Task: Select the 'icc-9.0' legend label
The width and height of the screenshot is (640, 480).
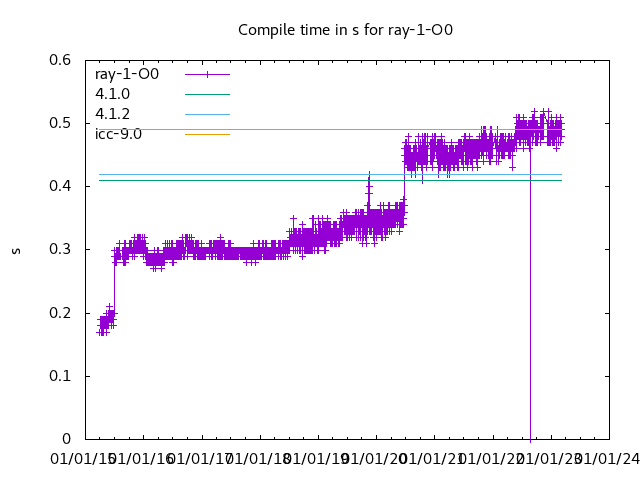Action: click(118, 134)
